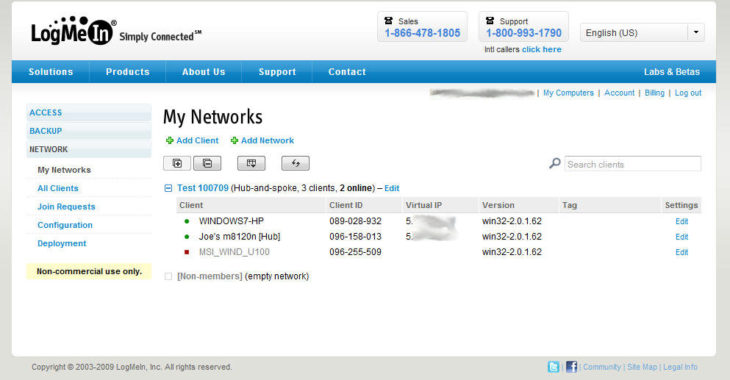Open the Test 100709 network link

pos(203,188)
